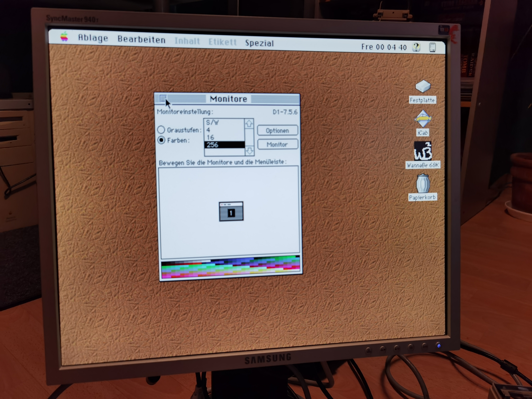Screen dimensions: 532x399
Task: Click the Monitor button
Action: click(277, 144)
